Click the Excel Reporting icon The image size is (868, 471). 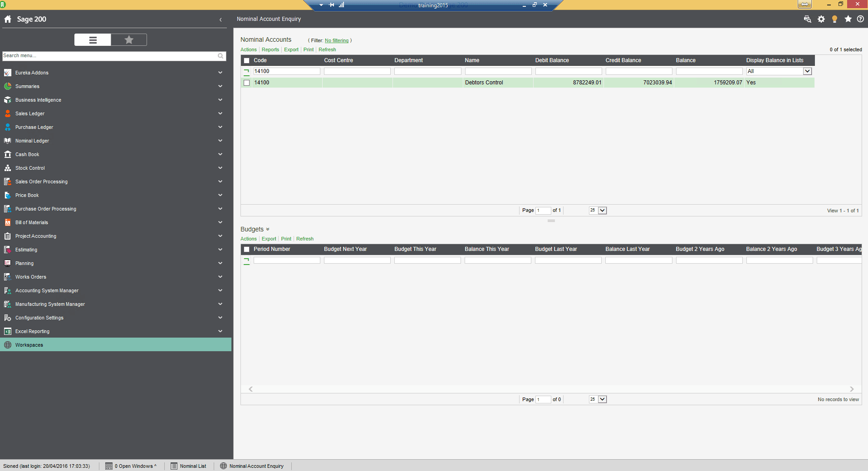[8, 331]
